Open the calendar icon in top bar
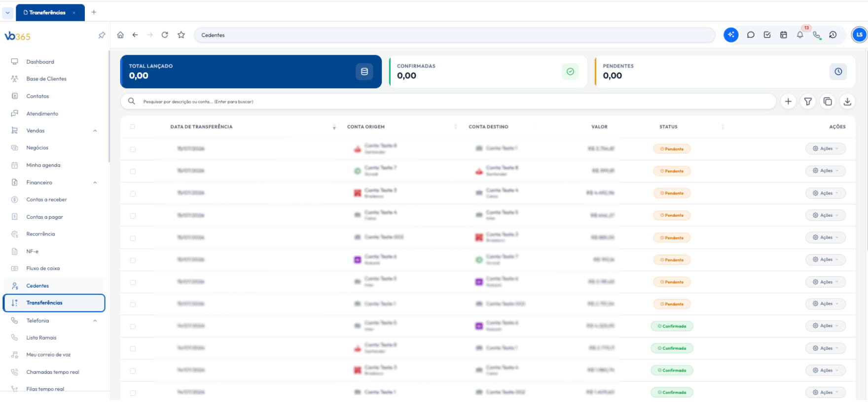This screenshot has width=868, height=402. (x=783, y=35)
